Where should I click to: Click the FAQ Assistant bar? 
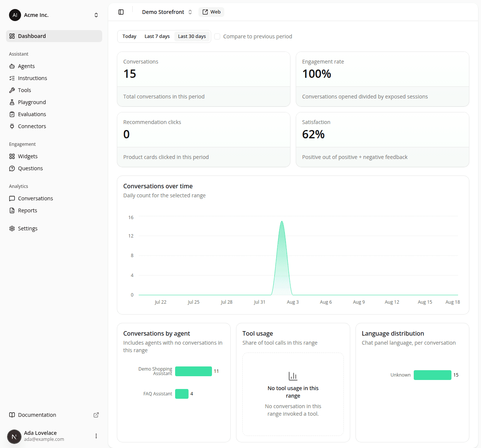pyautogui.click(x=182, y=394)
